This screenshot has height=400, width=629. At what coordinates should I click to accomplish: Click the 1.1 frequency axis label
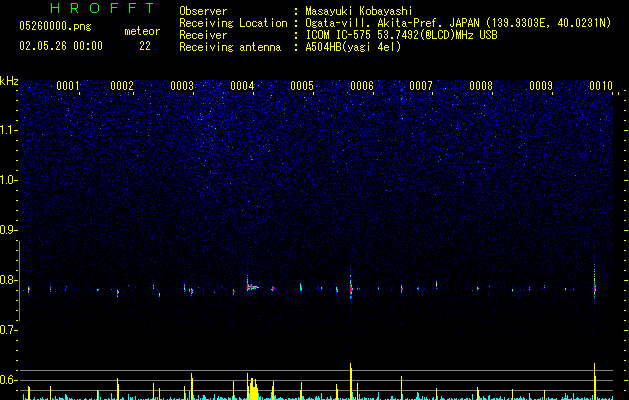point(8,130)
